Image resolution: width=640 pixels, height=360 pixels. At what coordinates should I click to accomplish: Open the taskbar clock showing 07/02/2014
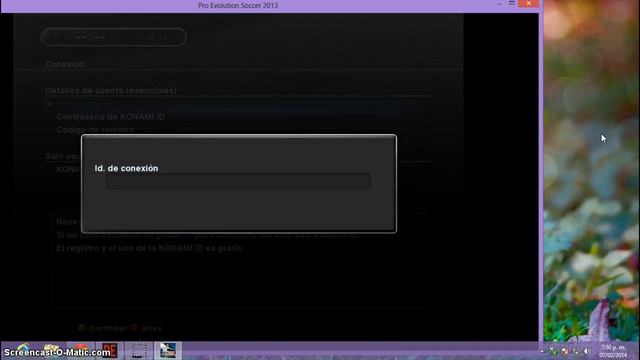tap(613, 351)
